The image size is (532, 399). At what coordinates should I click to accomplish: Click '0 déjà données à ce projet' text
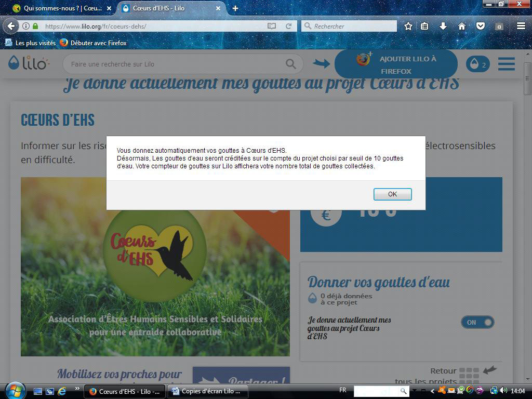[x=346, y=299]
